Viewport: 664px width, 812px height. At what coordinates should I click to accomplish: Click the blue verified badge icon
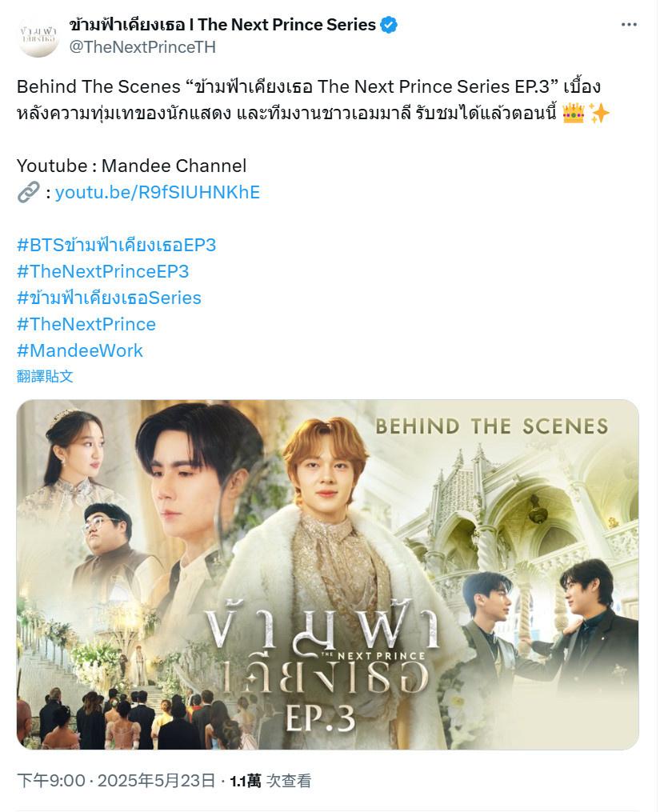389,25
